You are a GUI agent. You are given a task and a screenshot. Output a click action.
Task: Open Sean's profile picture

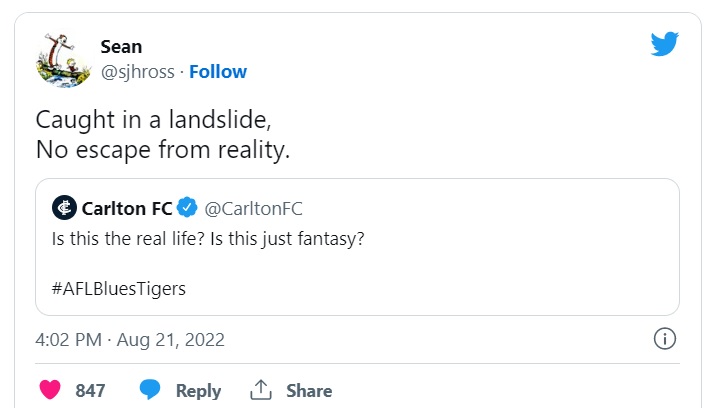[x=64, y=60]
